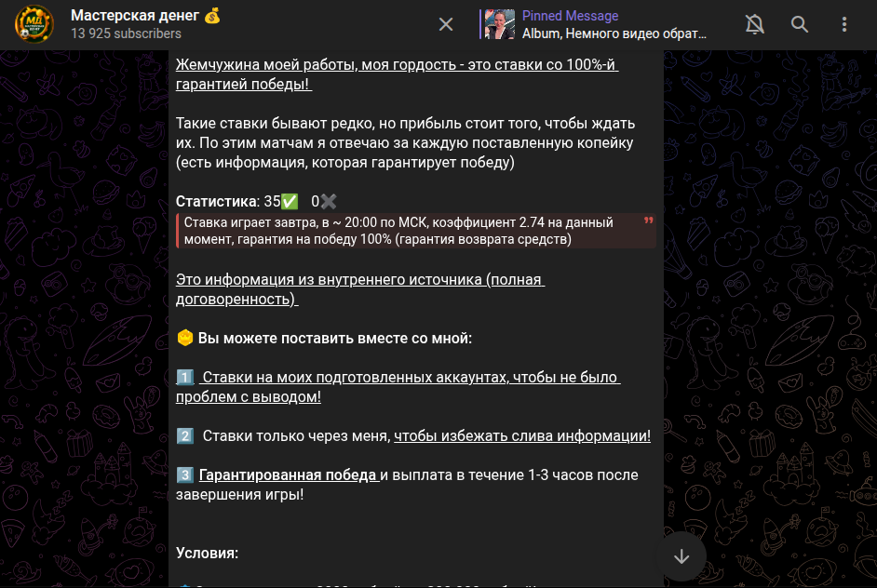This screenshot has height=588, width=877.
Task: Open the in-chat search magnifier
Action: (800, 25)
